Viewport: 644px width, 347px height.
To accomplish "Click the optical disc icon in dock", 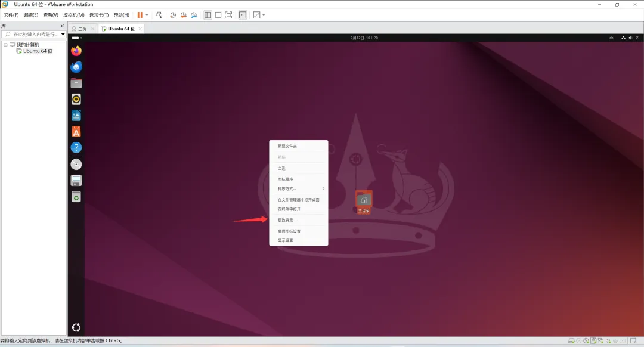I will coord(76,165).
